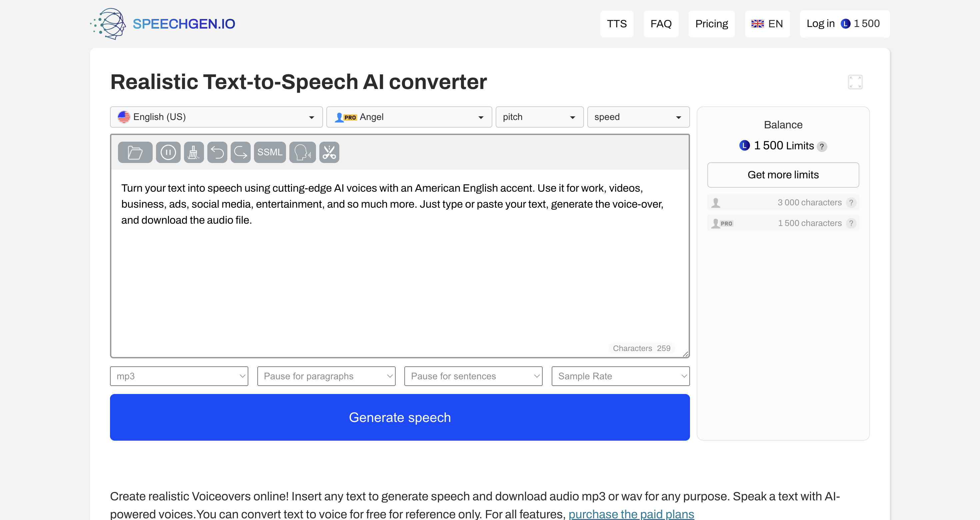Open Pause for paragraphs dropdown
Viewport: 980px width, 520px height.
point(326,376)
